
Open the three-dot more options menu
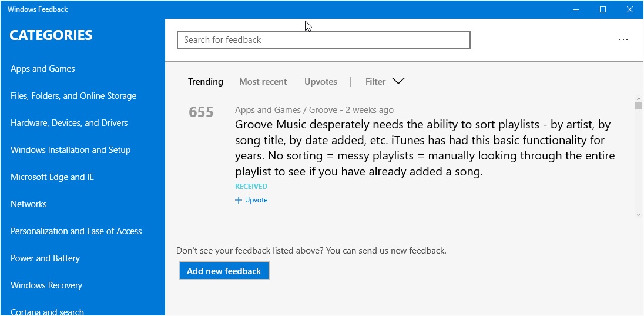pyautogui.click(x=623, y=40)
